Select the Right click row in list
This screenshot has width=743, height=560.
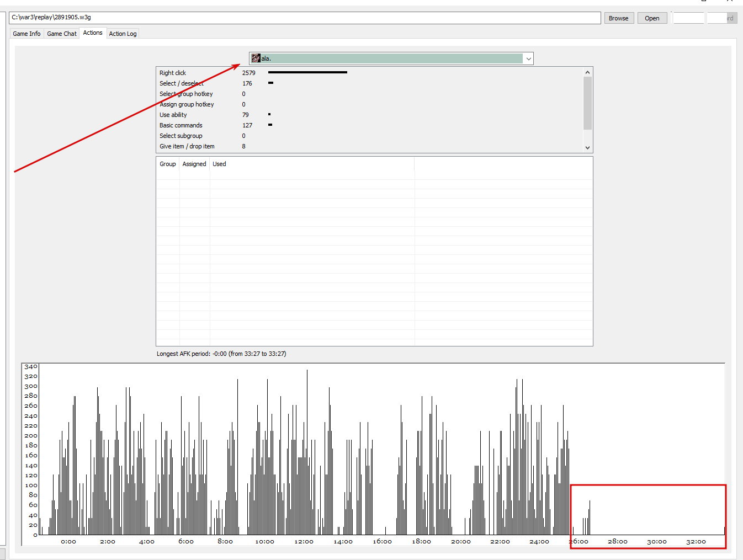point(369,73)
